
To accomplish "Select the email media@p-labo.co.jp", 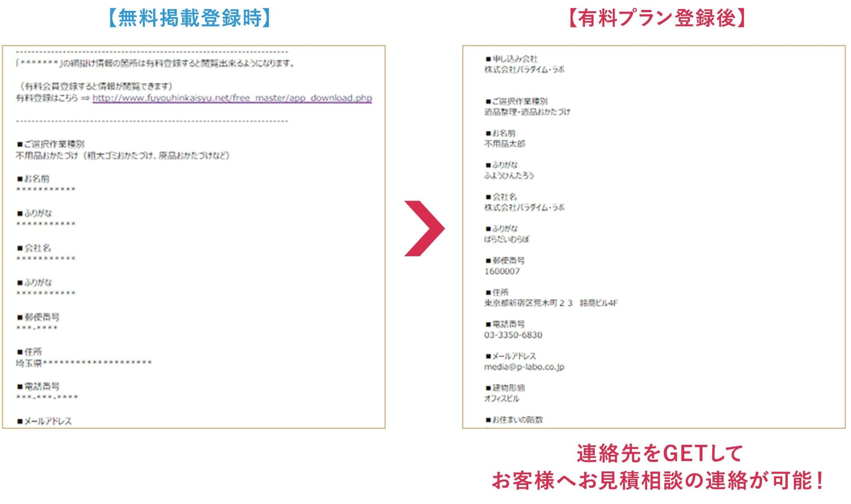I will (x=524, y=367).
